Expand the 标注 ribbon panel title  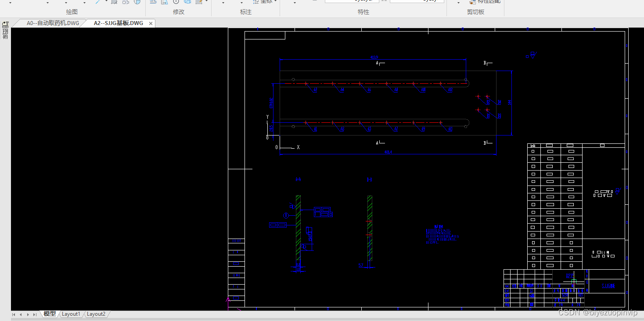[246, 12]
